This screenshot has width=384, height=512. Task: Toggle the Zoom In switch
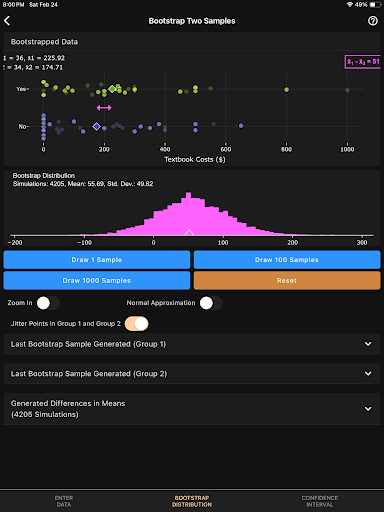[x=48, y=303]
